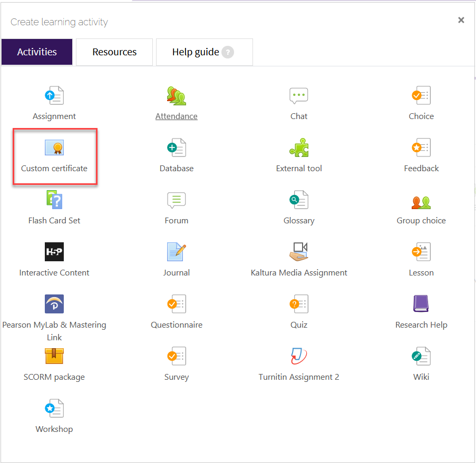Viewport: 476px width, 463px height.
Task: Choose the Database activity icon
Action: [176, 147]
